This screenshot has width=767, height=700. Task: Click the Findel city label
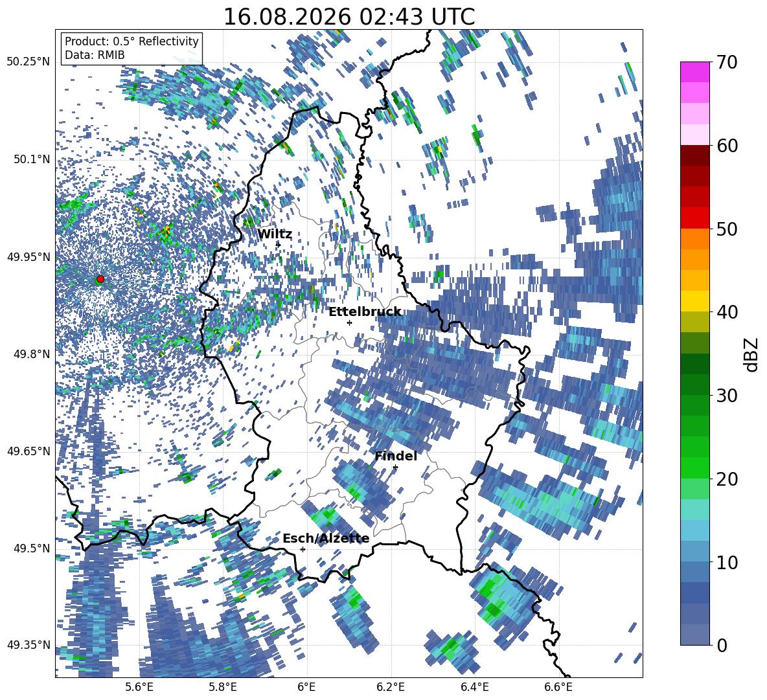pos(396,456)
